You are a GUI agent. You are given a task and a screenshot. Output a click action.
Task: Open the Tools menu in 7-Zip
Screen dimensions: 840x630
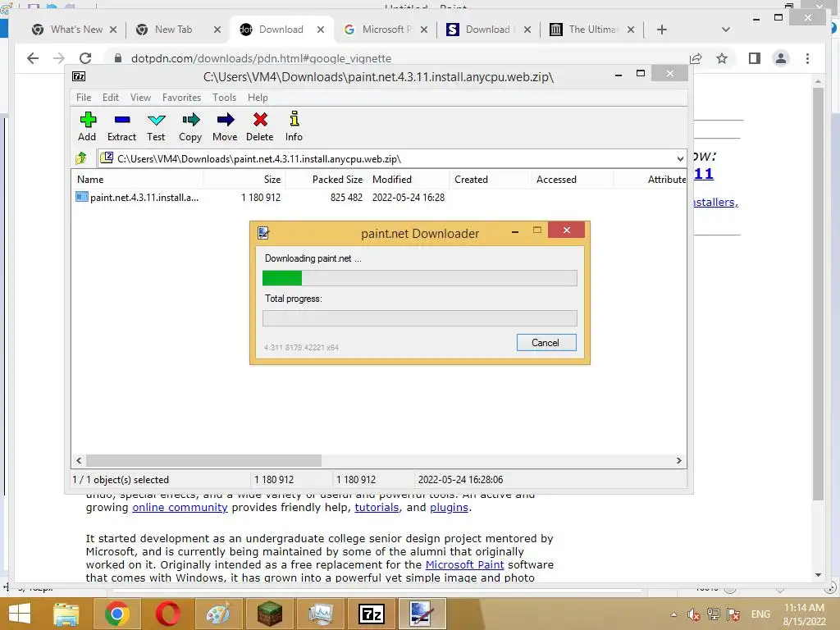pyautogui.click(x=224, y=98)
